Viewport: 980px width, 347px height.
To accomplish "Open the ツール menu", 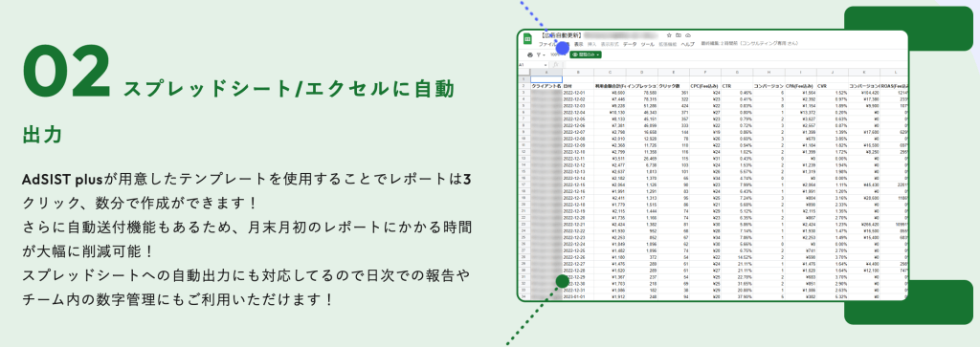I will coord(648,44).
